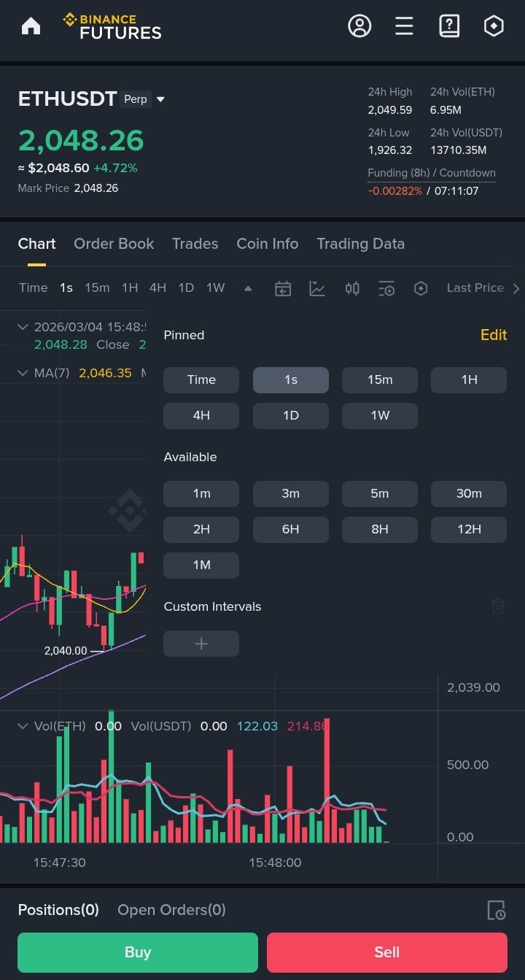
Task: Expand the ETHUSDT pair dropdown arrow
Action: tap(161, 100)
